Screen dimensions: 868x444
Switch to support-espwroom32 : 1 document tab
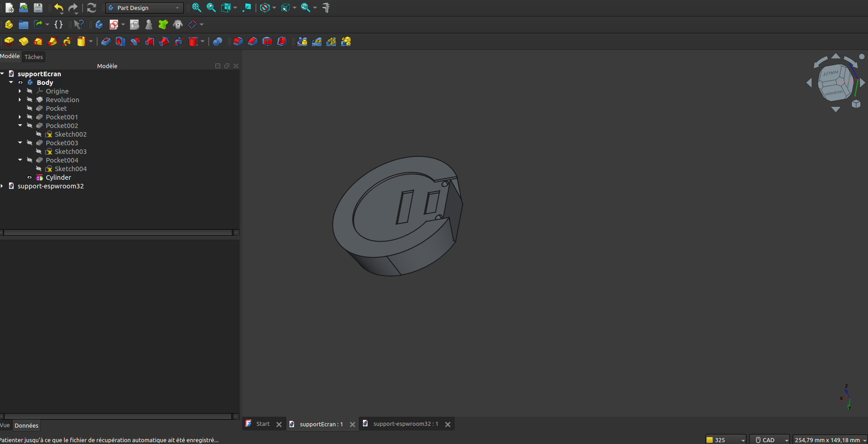click(x=405, y=424)
